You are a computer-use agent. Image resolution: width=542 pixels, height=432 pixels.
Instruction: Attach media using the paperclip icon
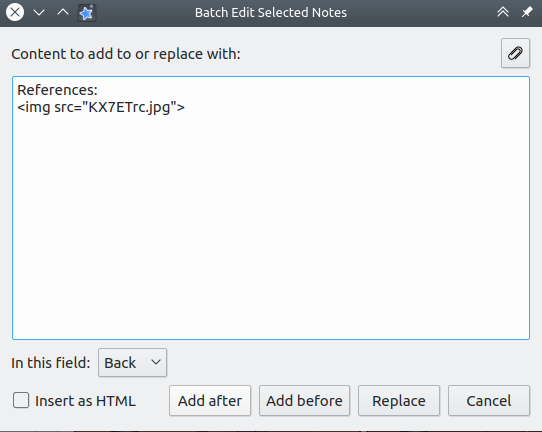515,53
